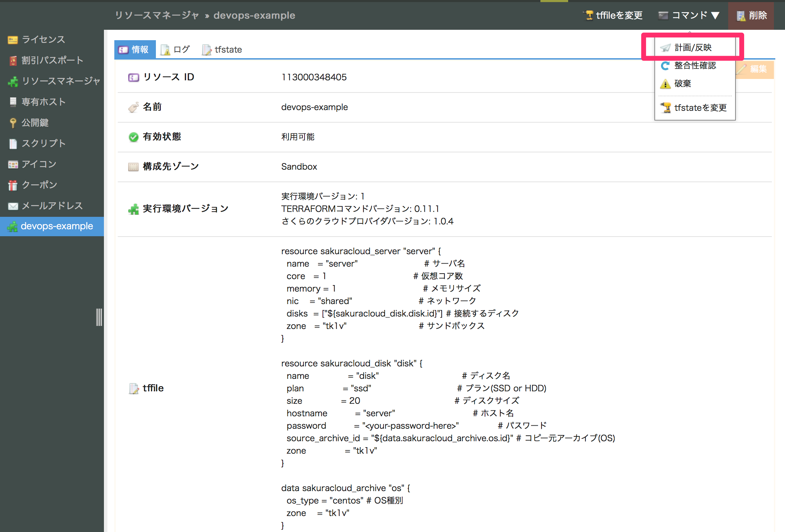Screen dimensions: 785x532
Task: Click the name value devops-example
Action: coord(315,107)
